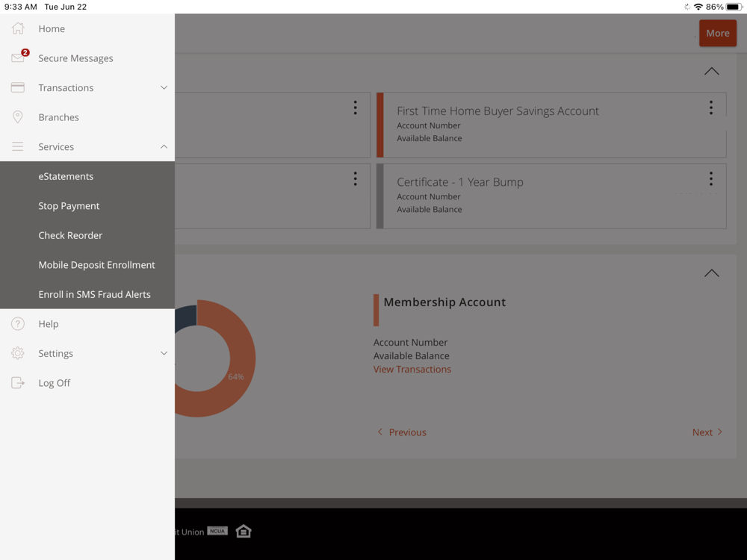Screen dimensions: 747x560
Task: Tap the Log Off exit icon
Action: [x=18, y=383]
